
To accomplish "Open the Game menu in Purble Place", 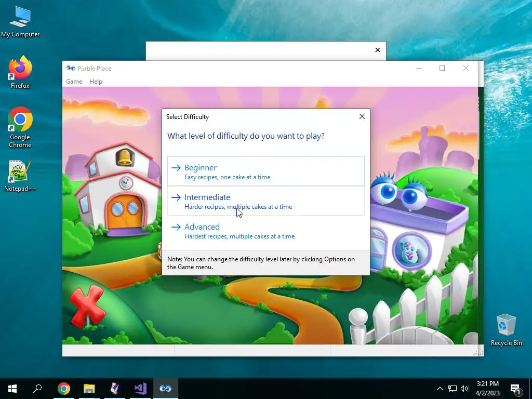I will pyautogui.click(x=74, y=82).
